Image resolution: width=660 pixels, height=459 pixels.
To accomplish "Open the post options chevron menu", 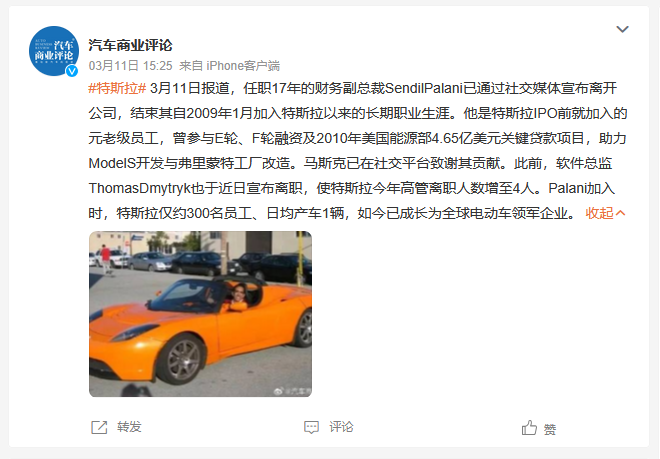I will point(622,29).
